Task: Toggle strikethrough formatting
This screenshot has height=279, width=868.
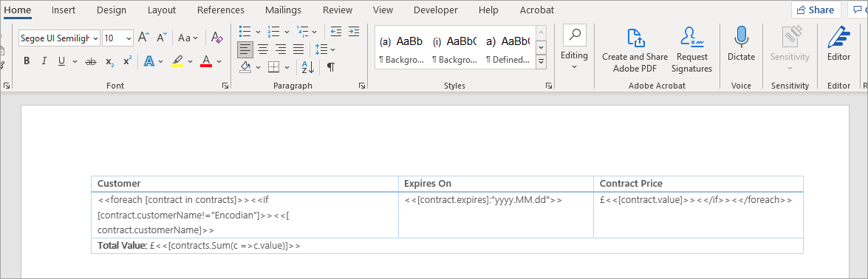Action: pos(91,61)
